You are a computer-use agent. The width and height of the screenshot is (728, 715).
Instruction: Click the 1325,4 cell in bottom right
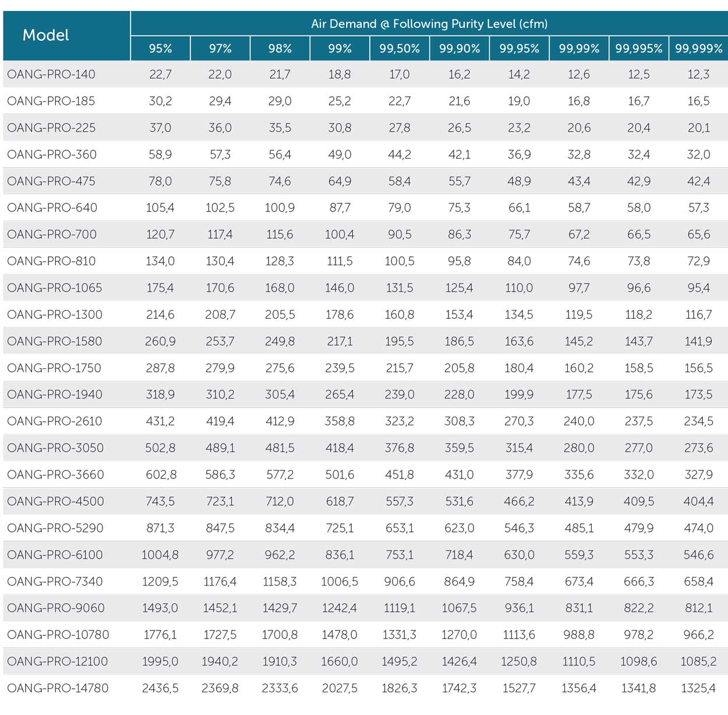pyautogui.click(x=698, y=688)
